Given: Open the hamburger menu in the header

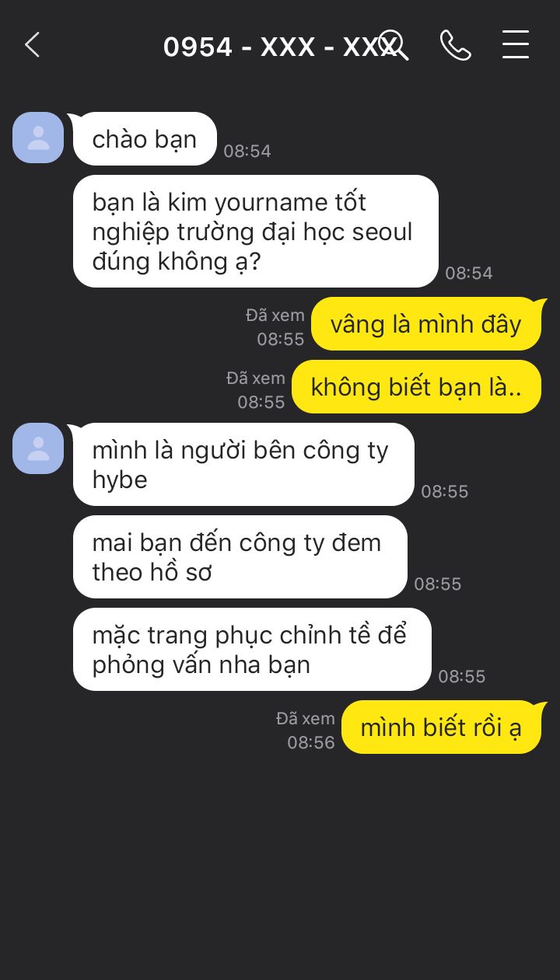Looking at the screenshot, I should pos(515,45).
